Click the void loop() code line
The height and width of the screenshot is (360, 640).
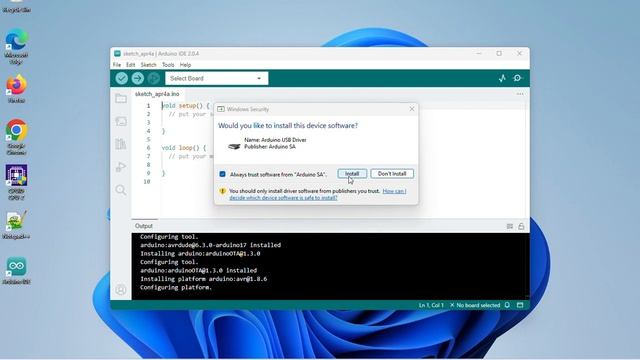point(184,148)
